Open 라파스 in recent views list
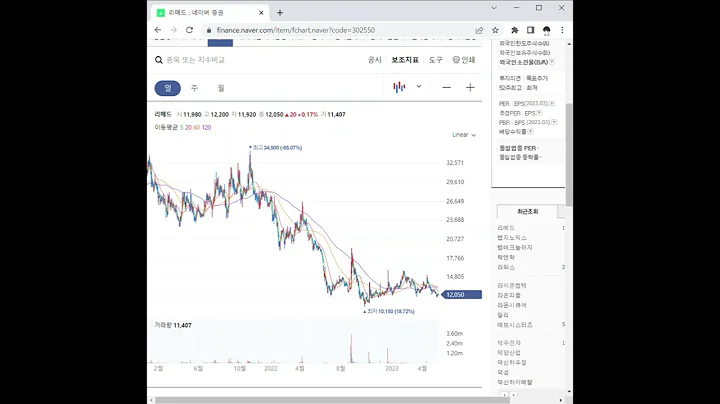 click(x=506, y=267)
